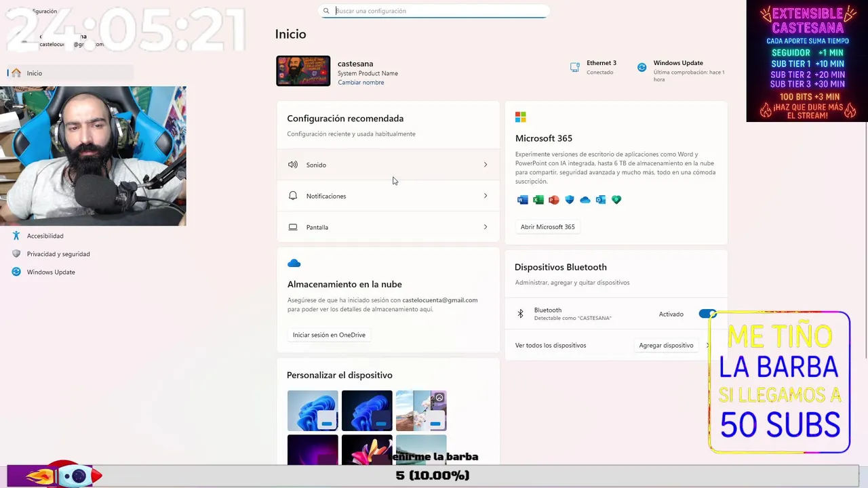Click the OneDrive icon in Microsoft 365 card
868x488 pixels.
pyautogui.click(x=585, y=200)
